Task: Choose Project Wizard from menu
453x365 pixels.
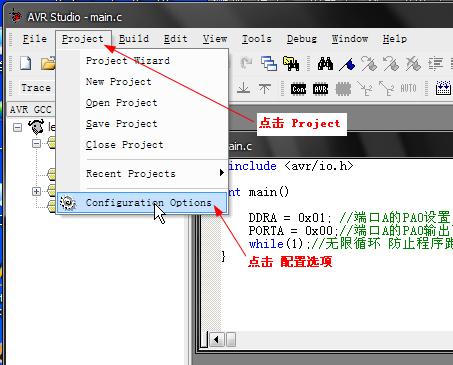Action: coord(142,61)
